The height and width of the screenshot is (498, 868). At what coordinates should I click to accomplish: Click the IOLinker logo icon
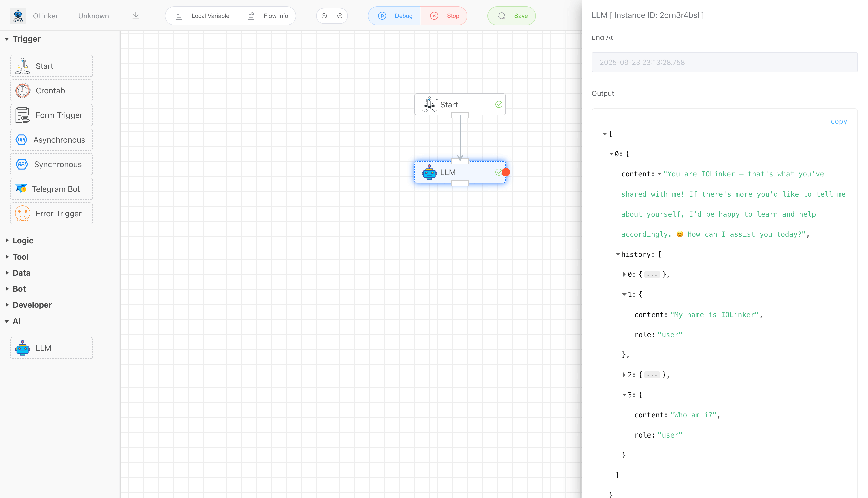[x=18, y=16]
